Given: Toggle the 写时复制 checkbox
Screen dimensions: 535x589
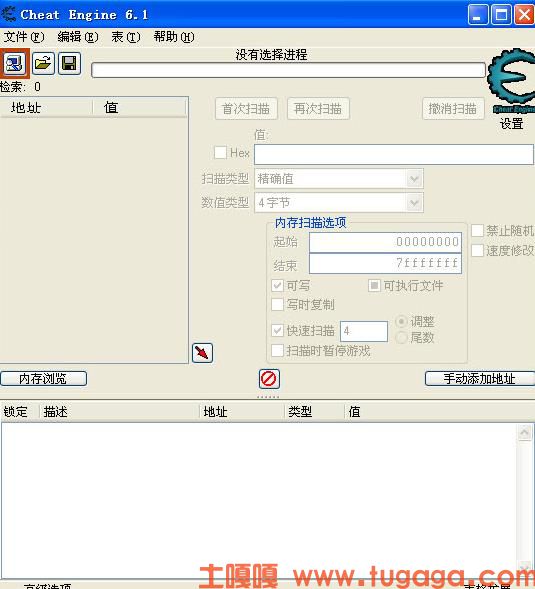Looking at the screenshot, I should (277, 304).
